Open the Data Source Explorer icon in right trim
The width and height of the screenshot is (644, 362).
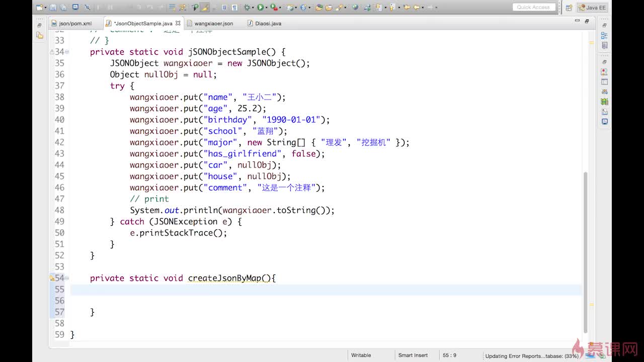(604, 102)
